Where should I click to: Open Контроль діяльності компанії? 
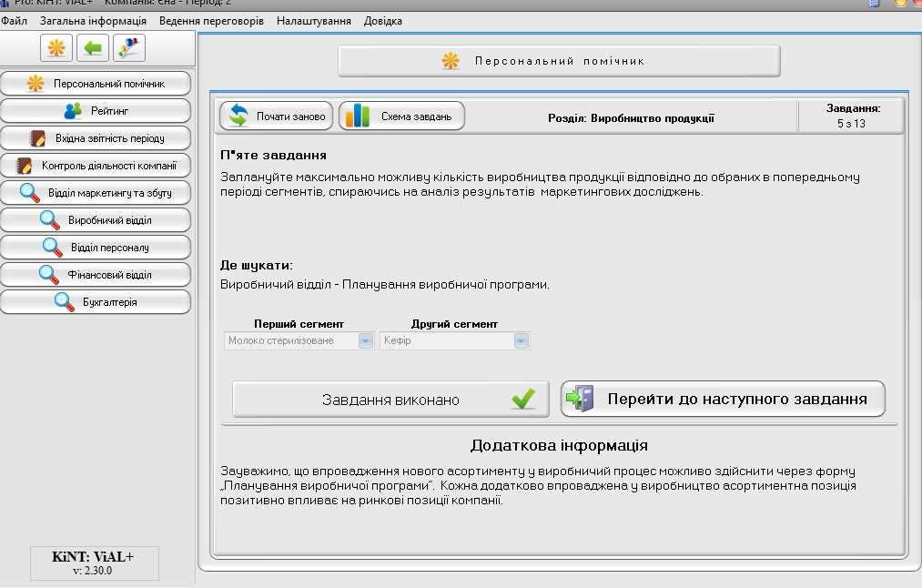96,166
